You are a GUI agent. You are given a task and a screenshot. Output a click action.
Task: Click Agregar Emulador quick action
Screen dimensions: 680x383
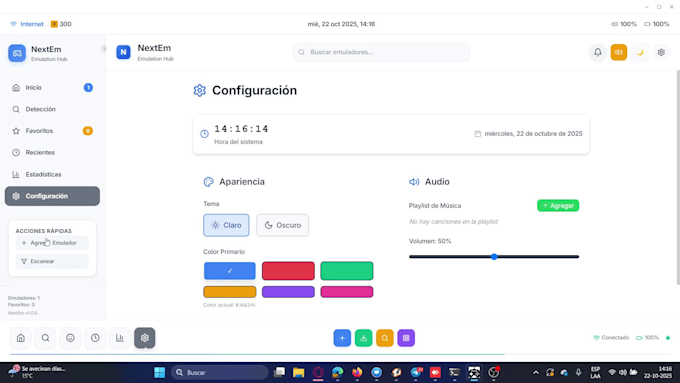52,243
